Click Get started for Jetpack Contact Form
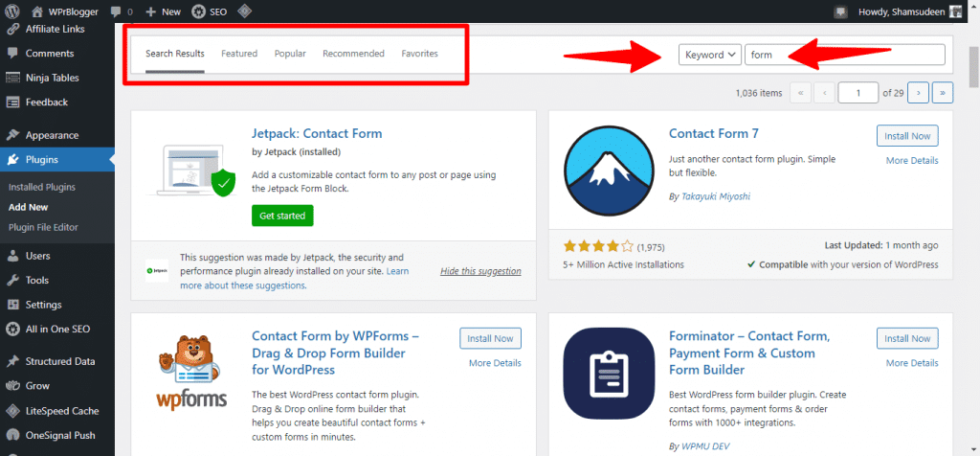The height and width of the screenshot is (456, 980). tap(282, 216)
